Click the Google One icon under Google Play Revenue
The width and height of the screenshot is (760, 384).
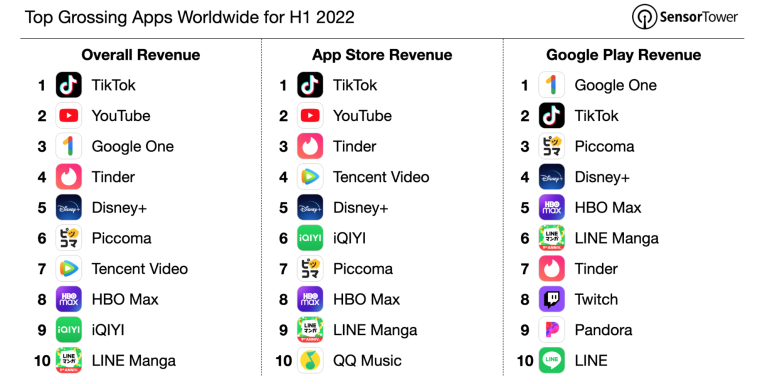552,85
